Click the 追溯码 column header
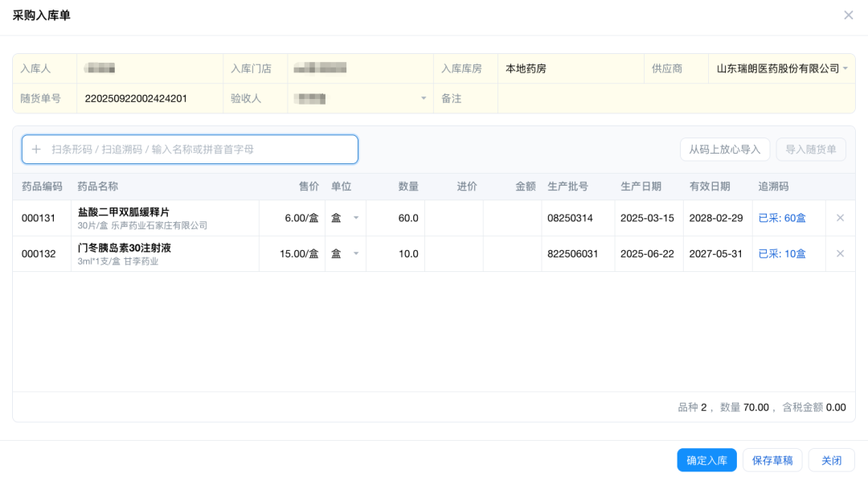 [773, 187]
